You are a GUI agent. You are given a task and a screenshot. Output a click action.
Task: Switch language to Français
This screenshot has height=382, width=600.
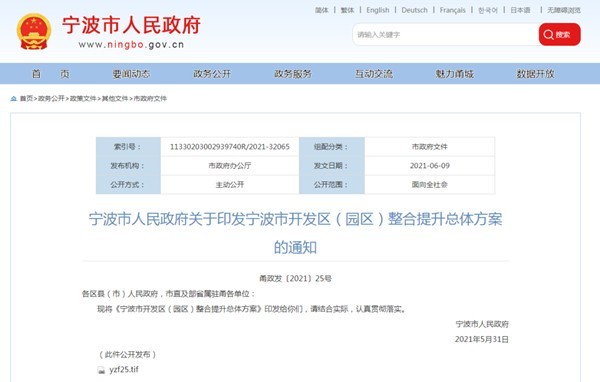click(453, 10)
